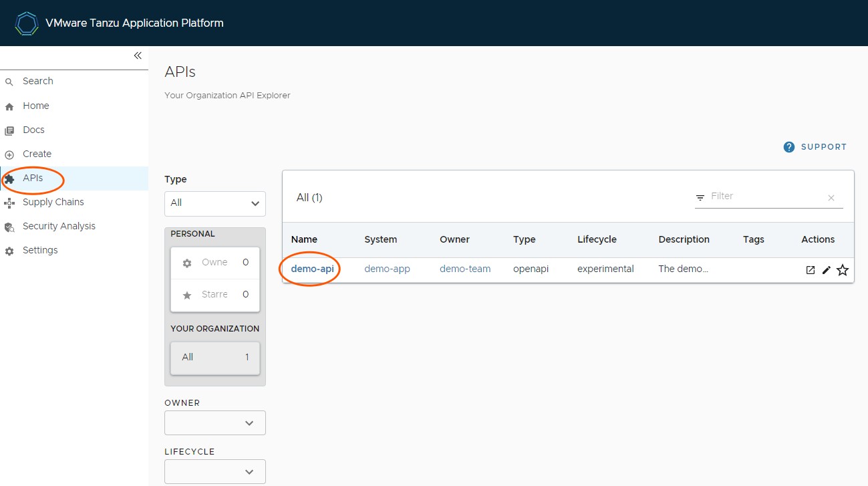868x486 pixels.
Task: Select the APIs puzzle-piece icon
Action: (11, 178)
